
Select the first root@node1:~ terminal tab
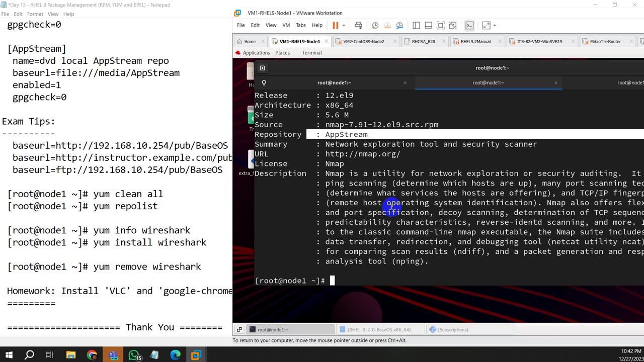point(334,83)
